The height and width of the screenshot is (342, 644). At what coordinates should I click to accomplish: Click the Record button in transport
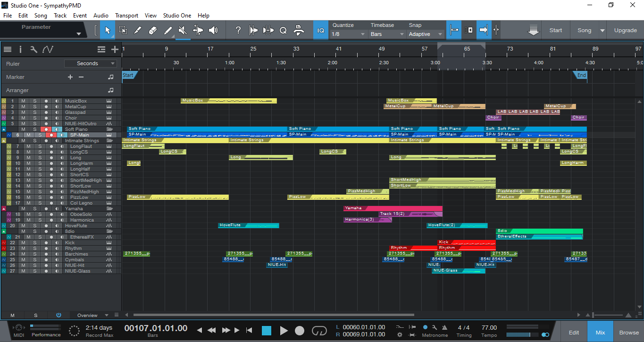tap(300, 331)
